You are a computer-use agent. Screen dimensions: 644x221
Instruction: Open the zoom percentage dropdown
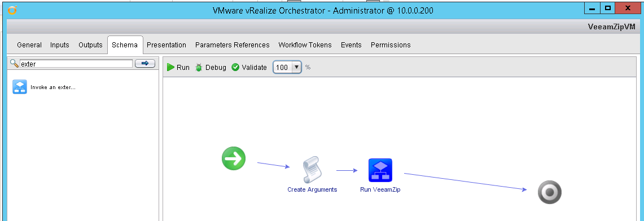pyautogui.click(x=296, y=67)
